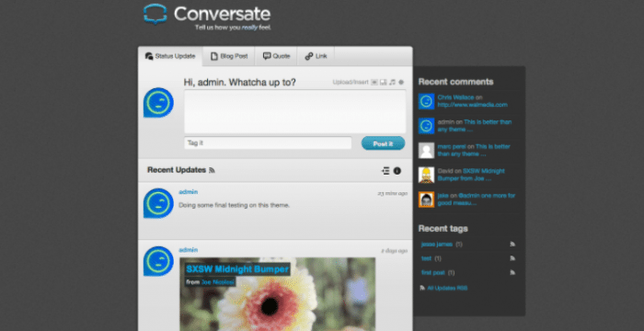Click the 'Conversate' site title text
This screenshot has width=644, height=331.
click(223, 14)
